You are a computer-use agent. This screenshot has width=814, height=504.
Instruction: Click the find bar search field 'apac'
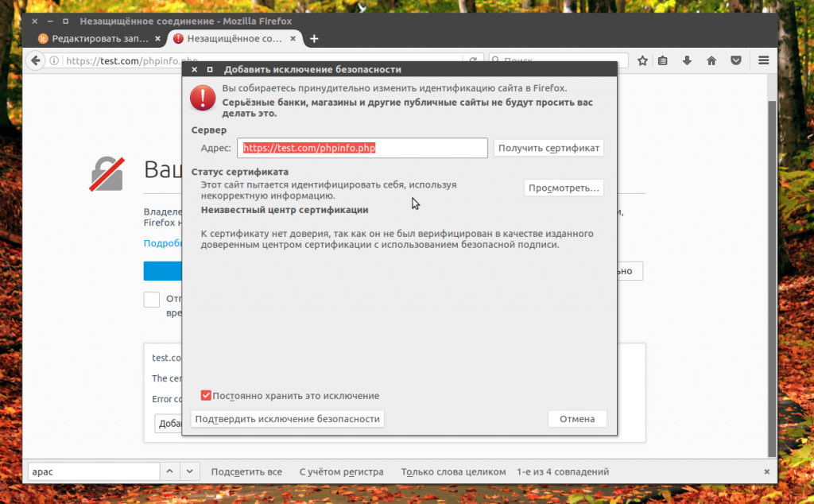tap(94, 472)
